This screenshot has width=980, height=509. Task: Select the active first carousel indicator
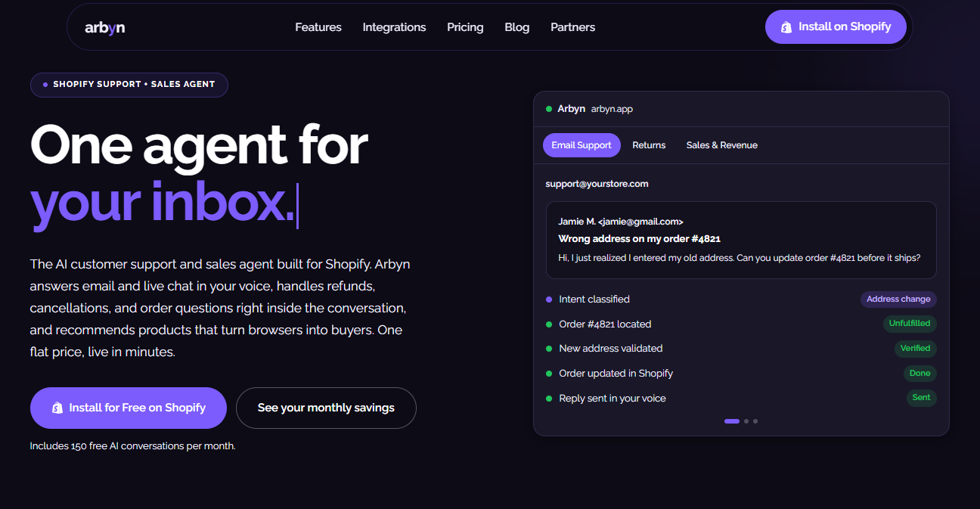tap(732, 421)
